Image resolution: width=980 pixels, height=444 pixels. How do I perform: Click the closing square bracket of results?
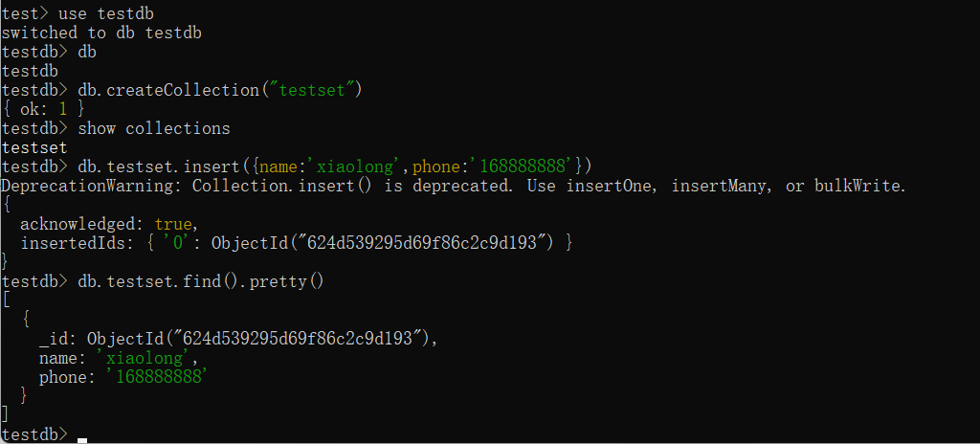pos(6,414)
